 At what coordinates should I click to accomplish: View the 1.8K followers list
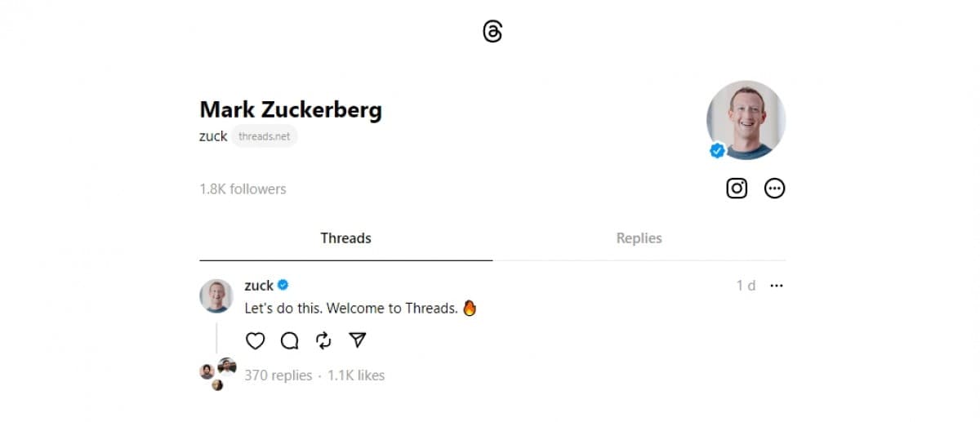(243, 189)
